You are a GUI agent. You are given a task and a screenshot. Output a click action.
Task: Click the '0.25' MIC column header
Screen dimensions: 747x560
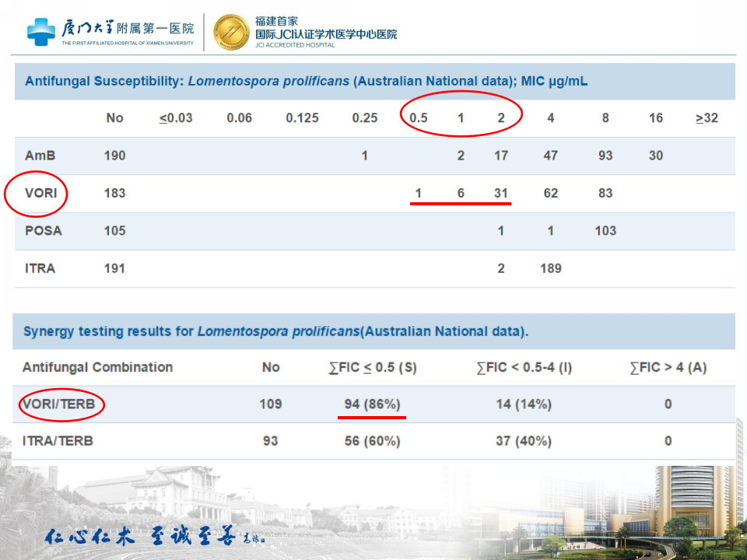click(365, 118)
